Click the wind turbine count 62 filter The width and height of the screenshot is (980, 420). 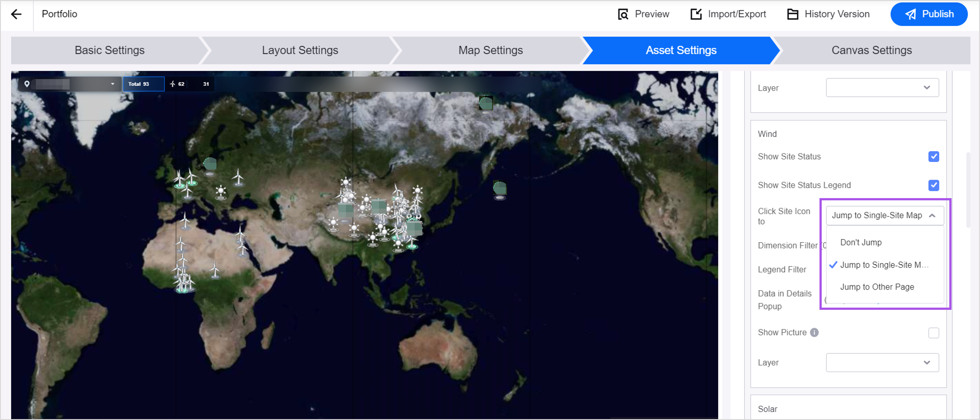[177, 84]
